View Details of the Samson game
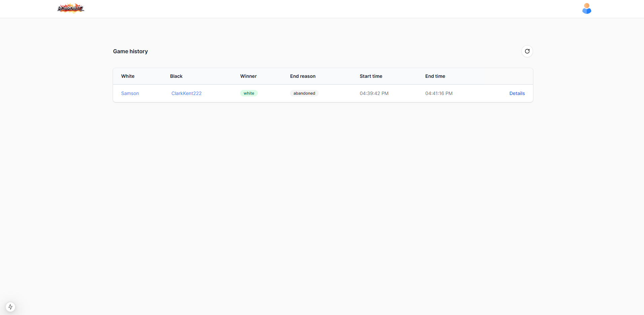The width and height of the screenshot is (644, 315). [517, 93]
